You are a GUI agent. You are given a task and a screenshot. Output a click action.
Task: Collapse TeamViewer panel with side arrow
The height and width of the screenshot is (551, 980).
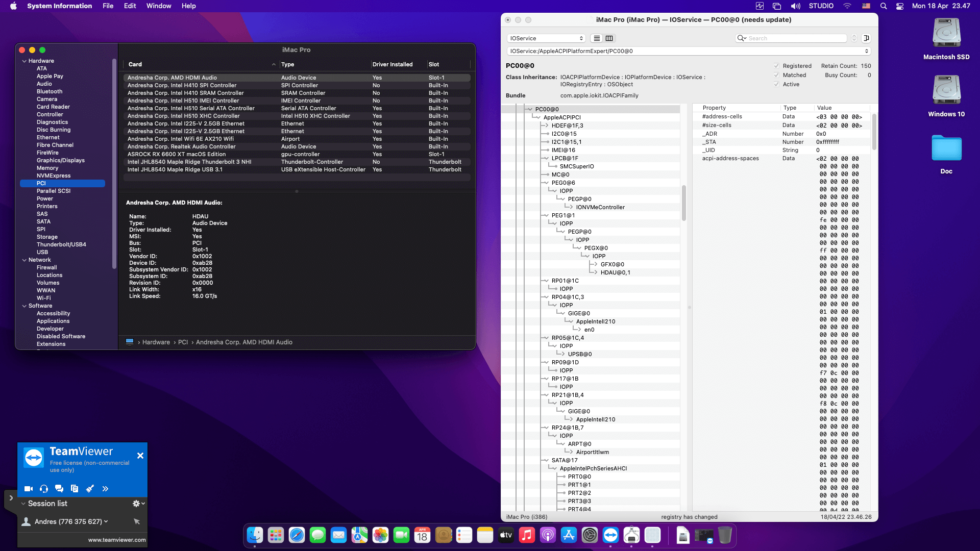[11, 498]
